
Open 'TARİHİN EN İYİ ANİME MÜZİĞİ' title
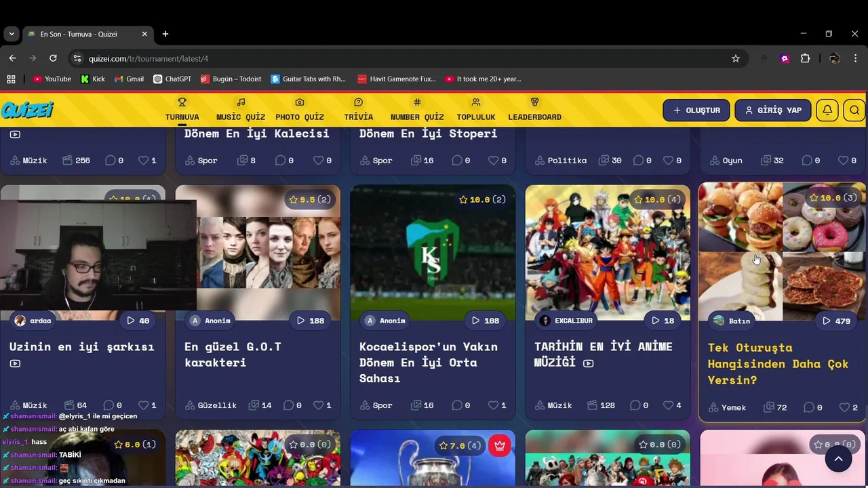[x=604, y=354]
